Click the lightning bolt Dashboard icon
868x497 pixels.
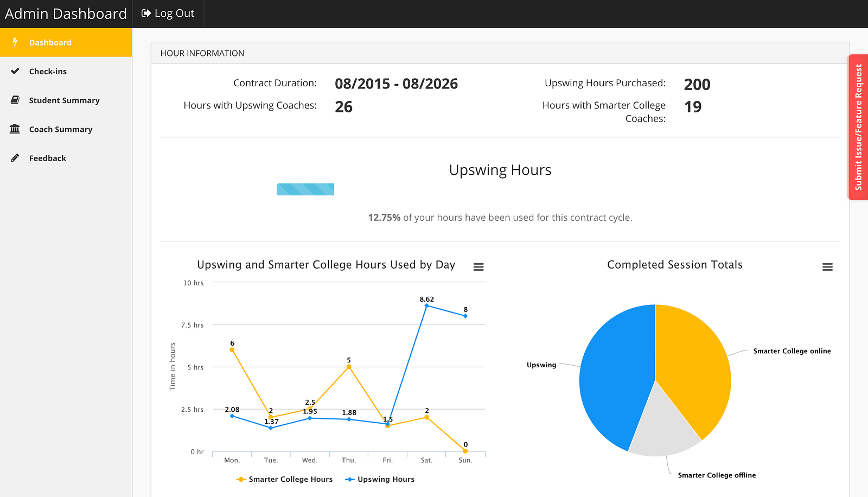15,42
